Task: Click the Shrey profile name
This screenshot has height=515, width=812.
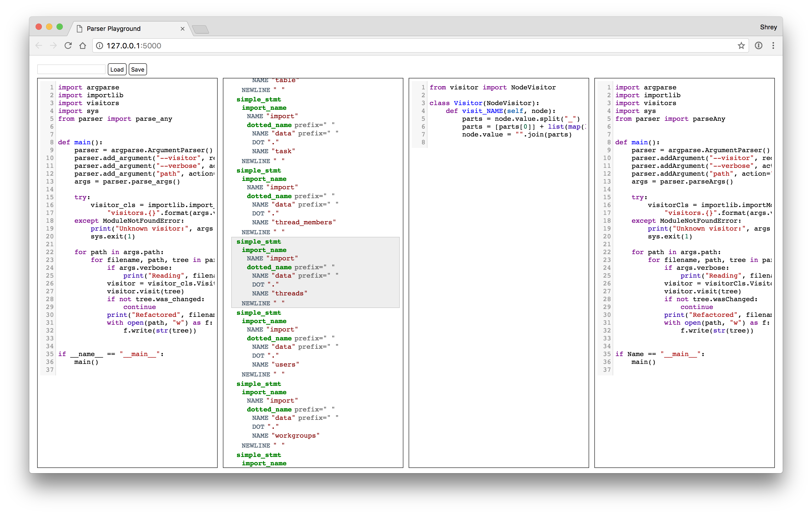Action: tap(768, 27)
